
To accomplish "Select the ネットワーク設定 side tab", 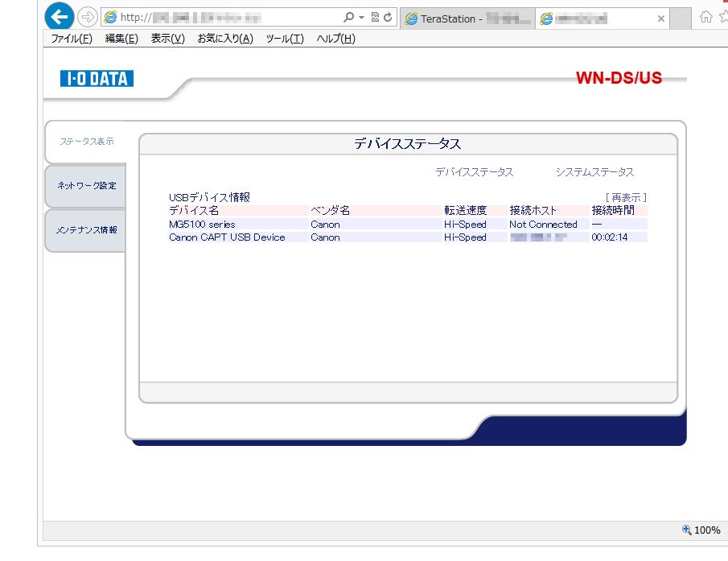I will pos(86,186).
